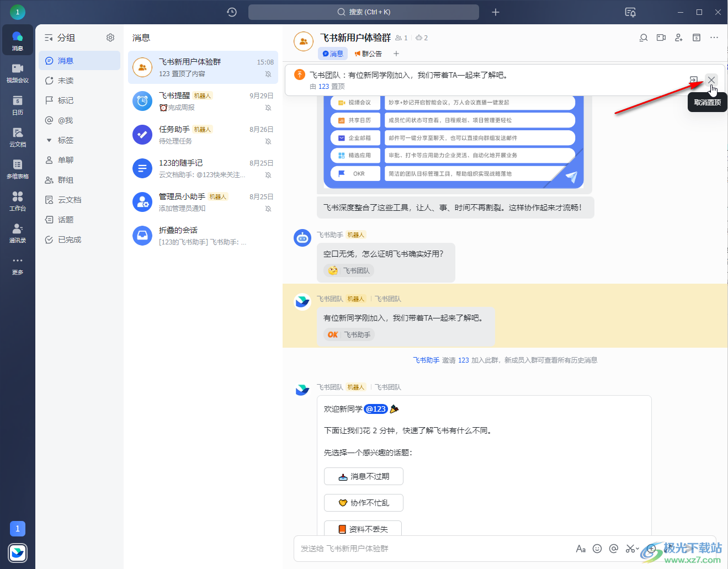The width and height of the screenshot is (728, 569).
Task: Open 日历 calendar in the sidebar
Action: [x=18, y=104]
